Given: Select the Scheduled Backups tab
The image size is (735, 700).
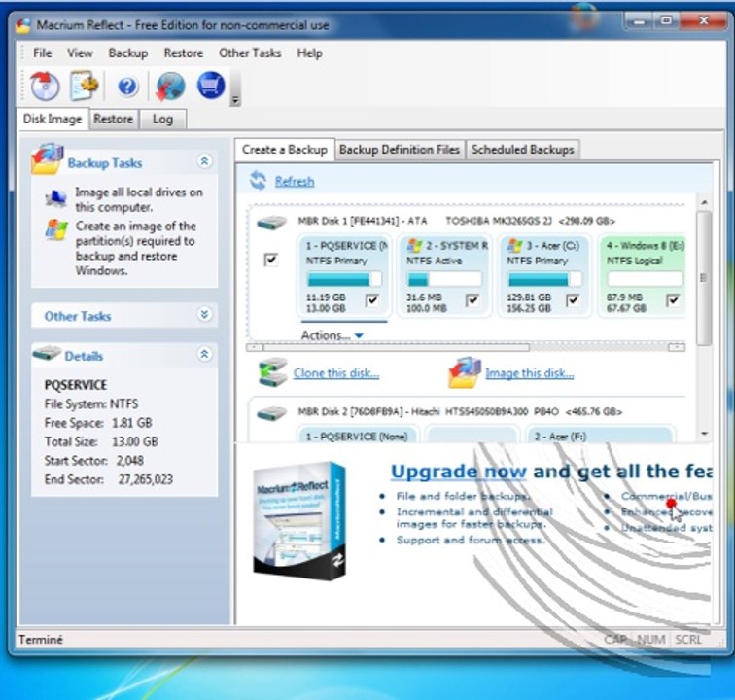Looking at the screenshot, I should click(523, 150).
